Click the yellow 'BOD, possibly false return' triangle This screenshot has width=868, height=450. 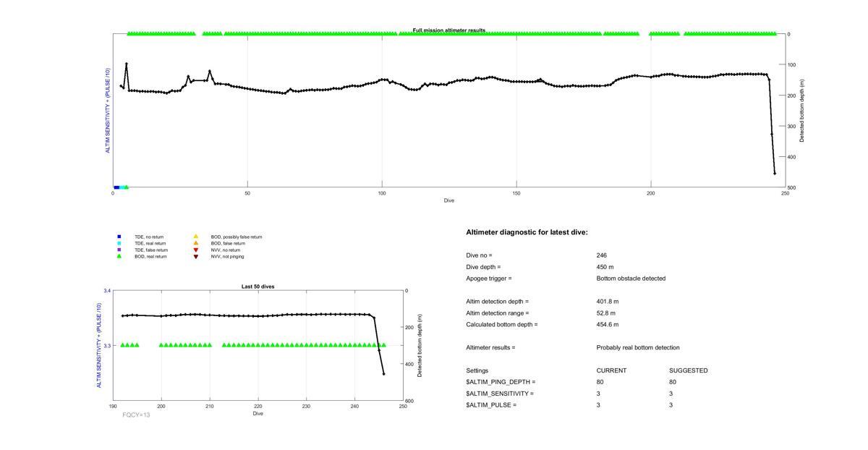(x=195, y=237)
